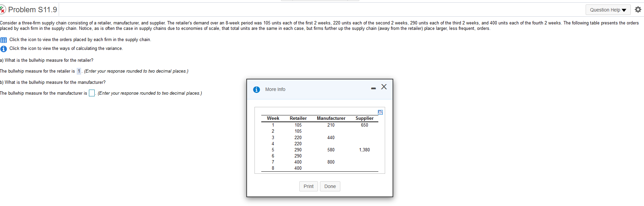Viewport: 644px width, 206px height.
Task: Select retailer value for week 8
Action: [298, 168]
